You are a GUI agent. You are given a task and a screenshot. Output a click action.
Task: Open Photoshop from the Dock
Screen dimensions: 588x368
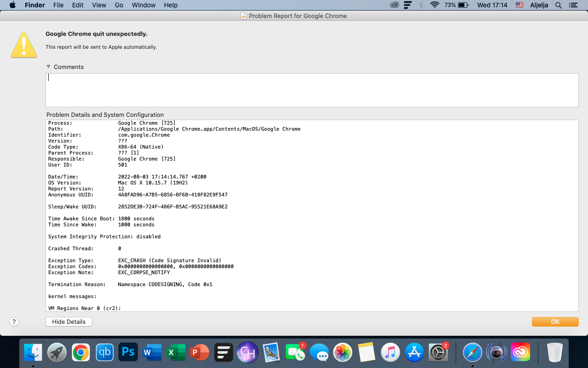click(x=129, y=353)
